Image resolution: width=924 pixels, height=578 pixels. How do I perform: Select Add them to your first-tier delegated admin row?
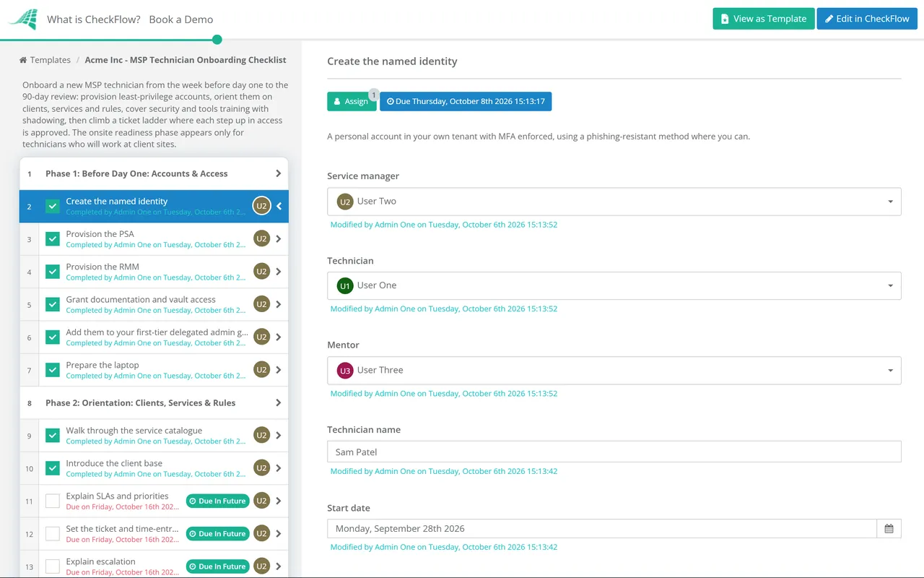[x=154, y=337]
